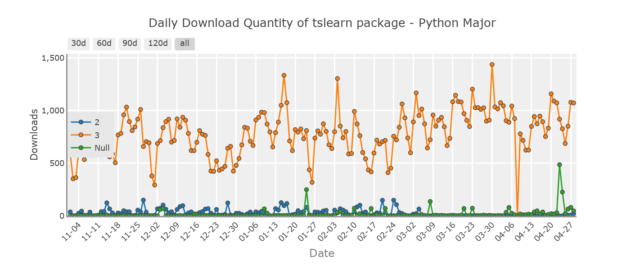
Task: Select the 30d time range
Action: (x=78, y=44)
